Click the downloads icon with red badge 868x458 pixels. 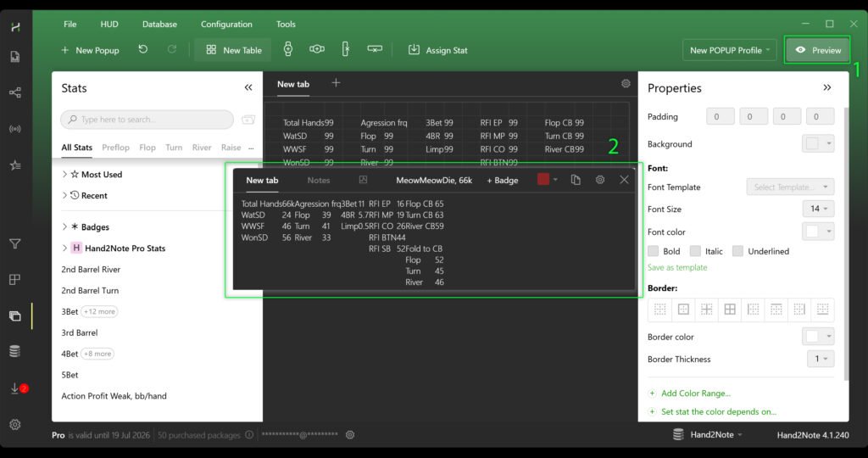click(x=15, y=388)
